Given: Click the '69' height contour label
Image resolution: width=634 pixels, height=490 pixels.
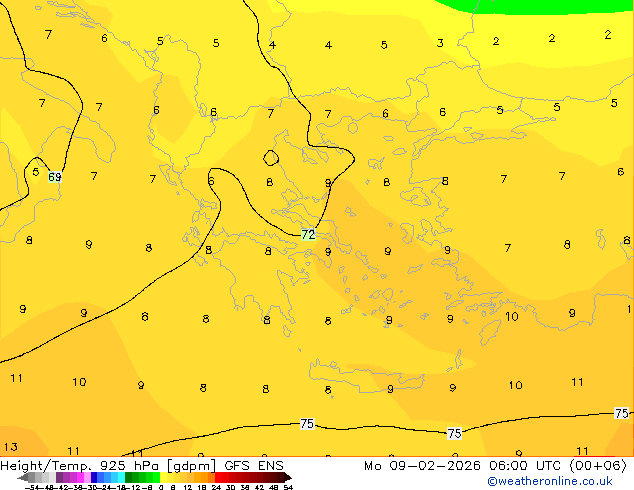Looking at the screenshot, I should click(55, 177).
